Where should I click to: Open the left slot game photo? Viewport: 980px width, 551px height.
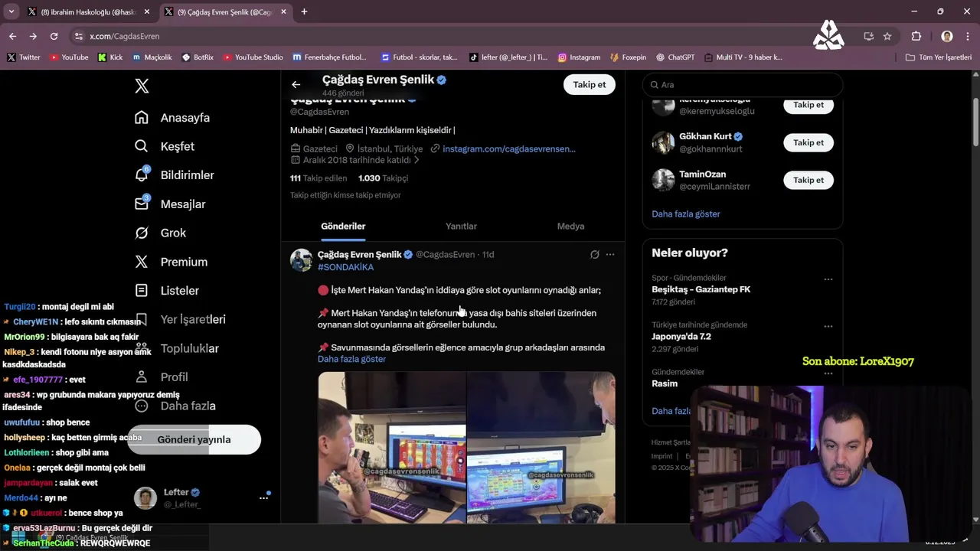click(391, 448)
